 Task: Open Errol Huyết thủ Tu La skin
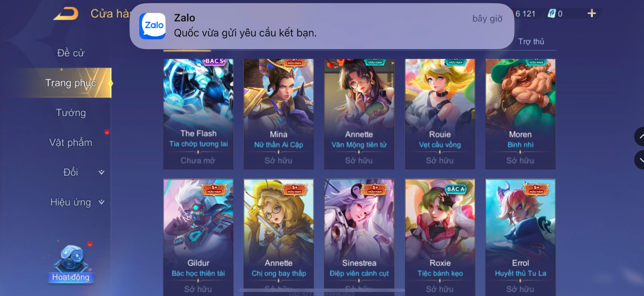(520, 237)
